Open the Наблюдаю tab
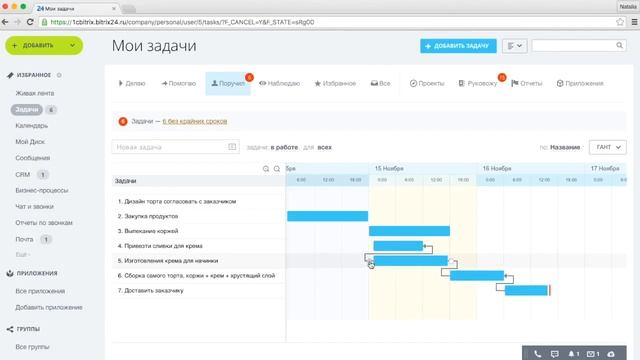 click(280, 83)
